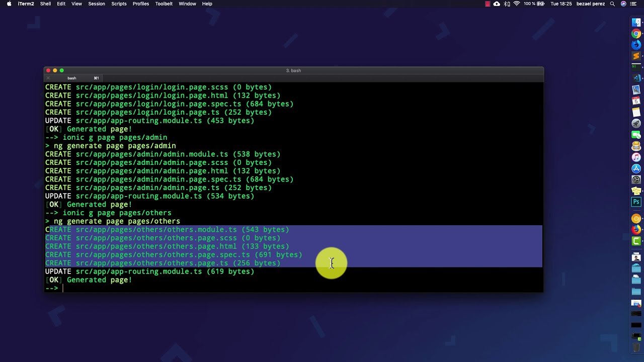The image size is (644, 362).
Task: Click the '3. bash' window title
Action: point(293,70)
